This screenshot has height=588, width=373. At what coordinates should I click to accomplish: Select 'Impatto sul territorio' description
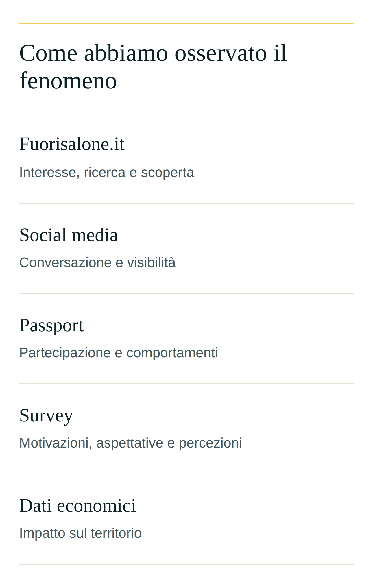[x=80, y=533]
